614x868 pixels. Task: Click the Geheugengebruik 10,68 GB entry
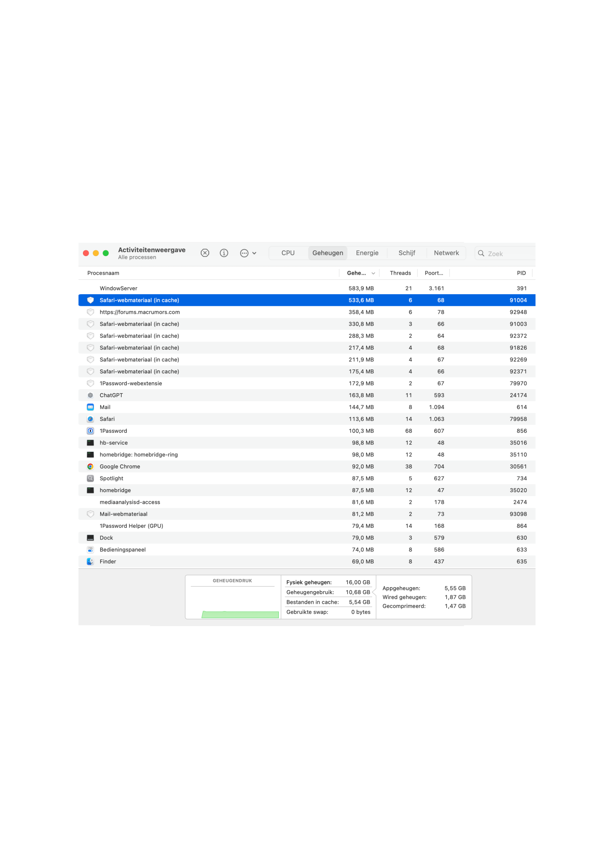pos(328,592)
